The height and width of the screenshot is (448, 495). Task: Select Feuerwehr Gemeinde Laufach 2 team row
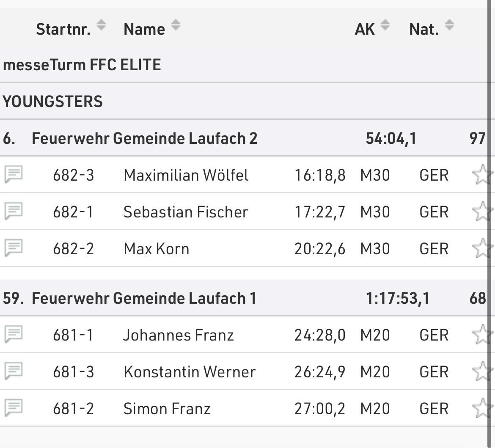coord(144,138)
